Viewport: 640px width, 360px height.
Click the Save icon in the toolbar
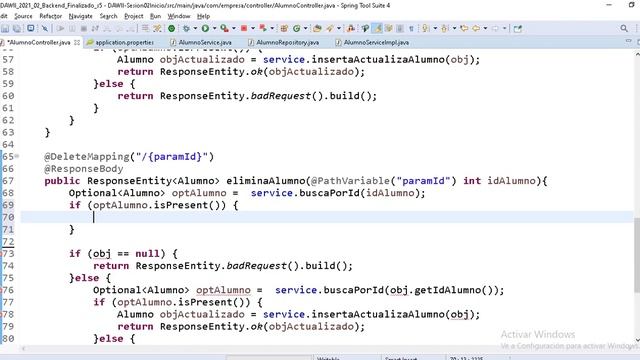click(x=5, y=29)
